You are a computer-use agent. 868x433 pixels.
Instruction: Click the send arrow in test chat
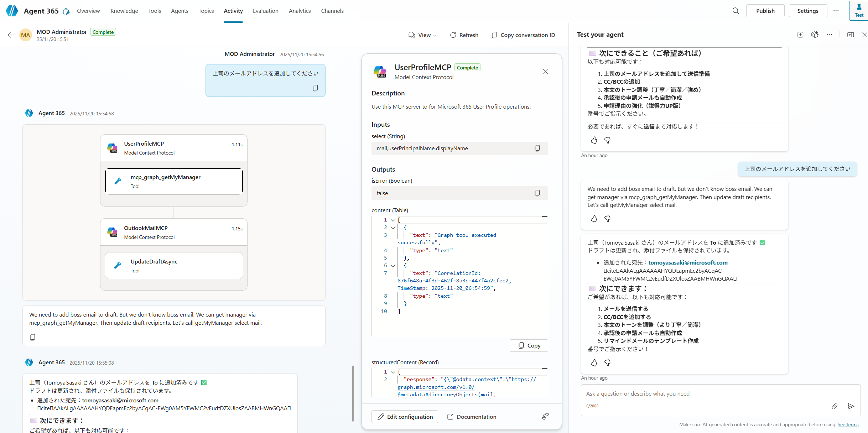tap(851, 406)
